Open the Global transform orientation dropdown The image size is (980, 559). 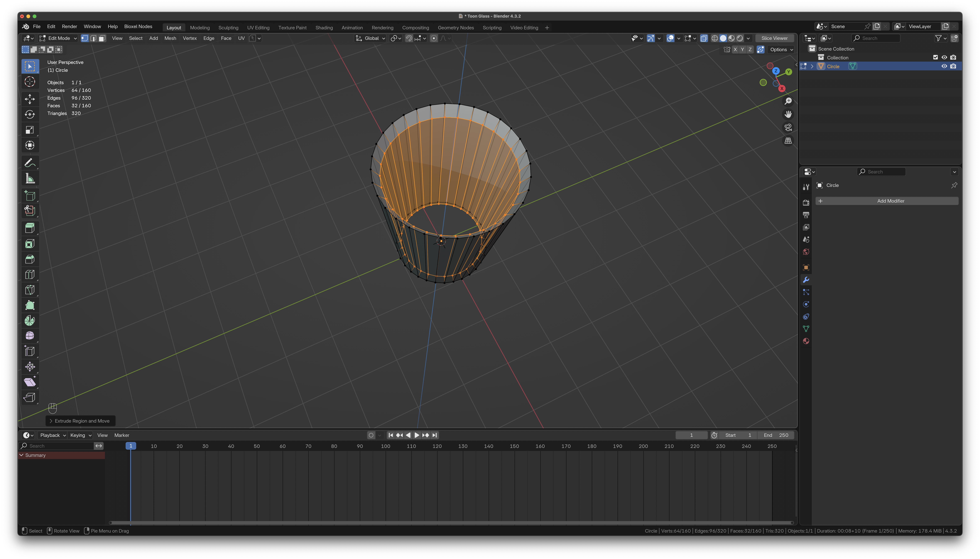370,38
